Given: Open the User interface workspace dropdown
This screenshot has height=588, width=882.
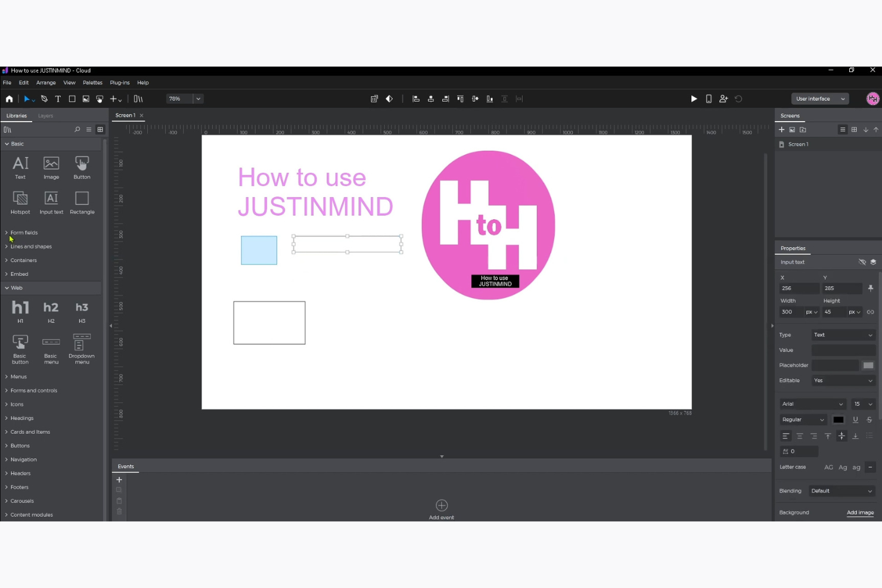Looking at the screenshot, I should pyautogui.click(x=820, y=99).
